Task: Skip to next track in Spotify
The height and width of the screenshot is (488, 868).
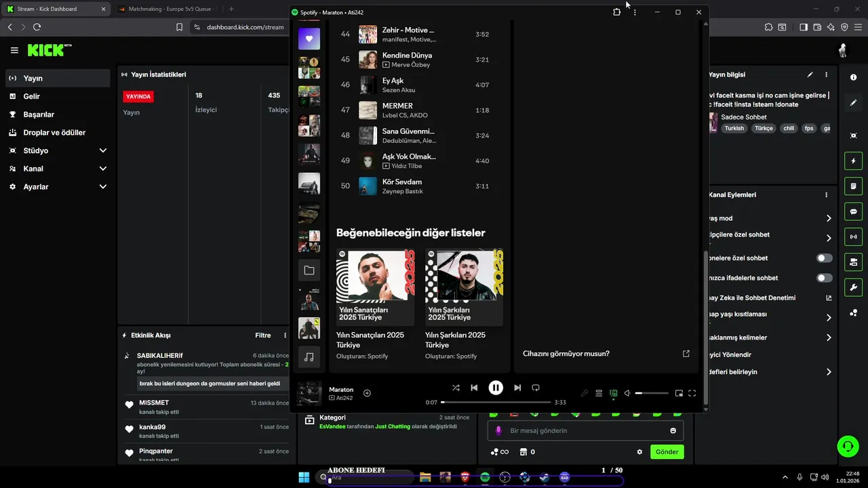Action: pos(517,388)
